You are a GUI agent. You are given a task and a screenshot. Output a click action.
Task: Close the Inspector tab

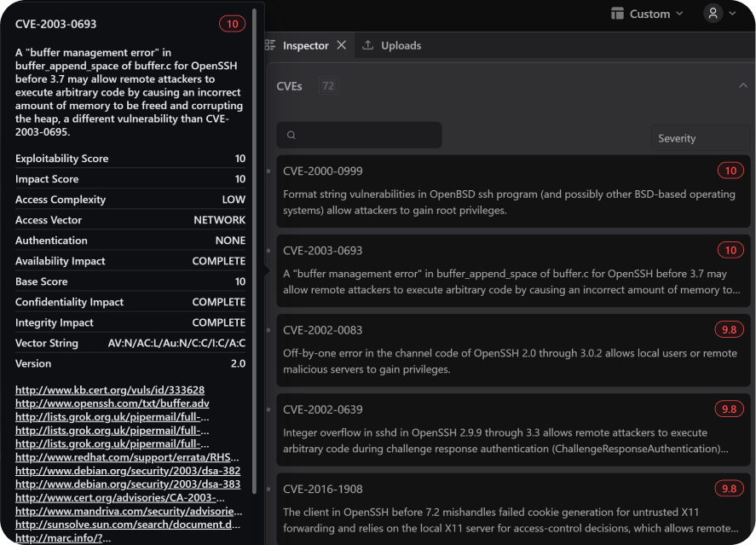(x=342, y=45)
